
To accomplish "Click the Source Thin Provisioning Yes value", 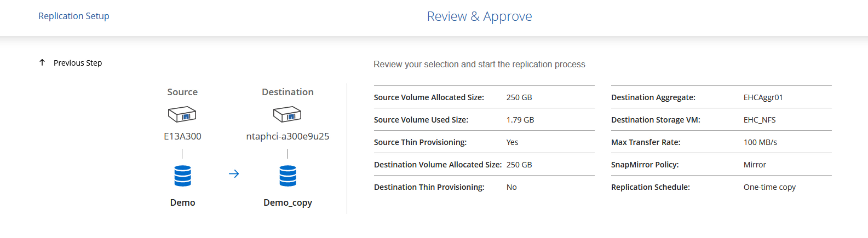I will pos(512,142).
